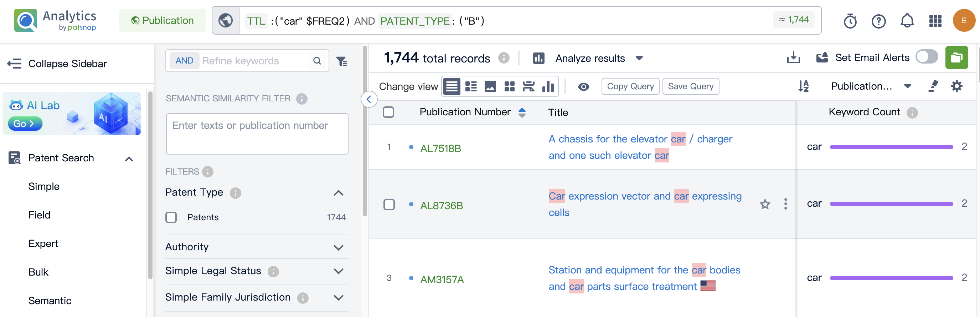Click the car keyword count bar for AL7518B
The image size is (980, 317).
[x=891, y=147]
